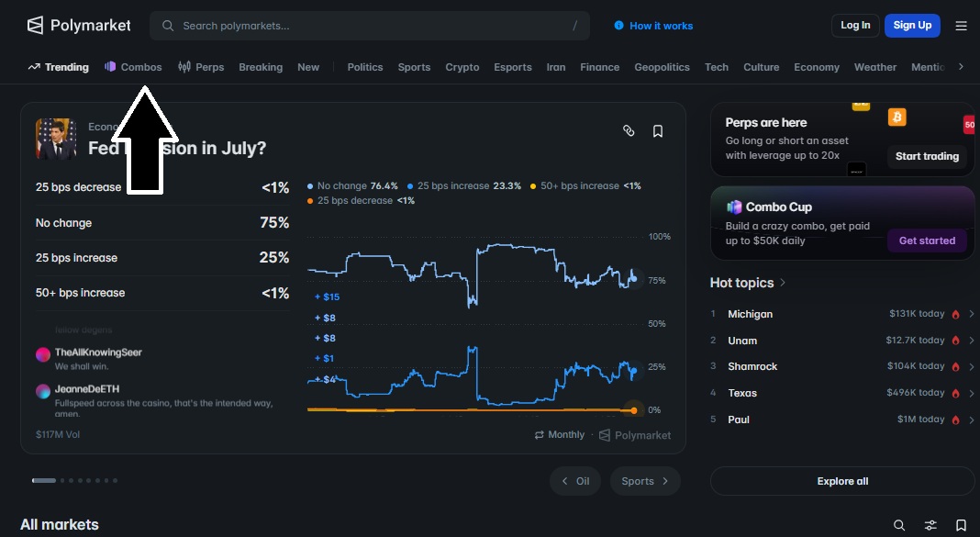
Task: Click JeanneDeETH avatar
Action: tap(43, 391)
